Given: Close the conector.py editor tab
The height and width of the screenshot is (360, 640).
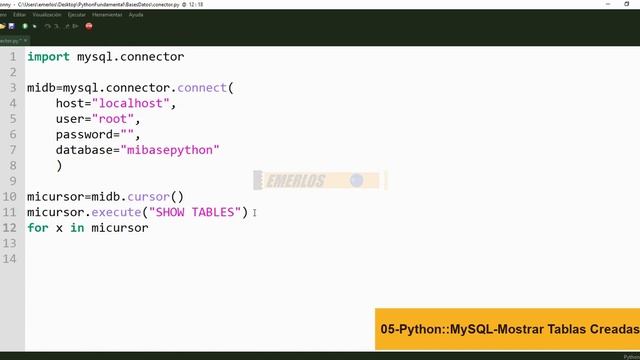Looking at the screenshot, I should 25,41.
